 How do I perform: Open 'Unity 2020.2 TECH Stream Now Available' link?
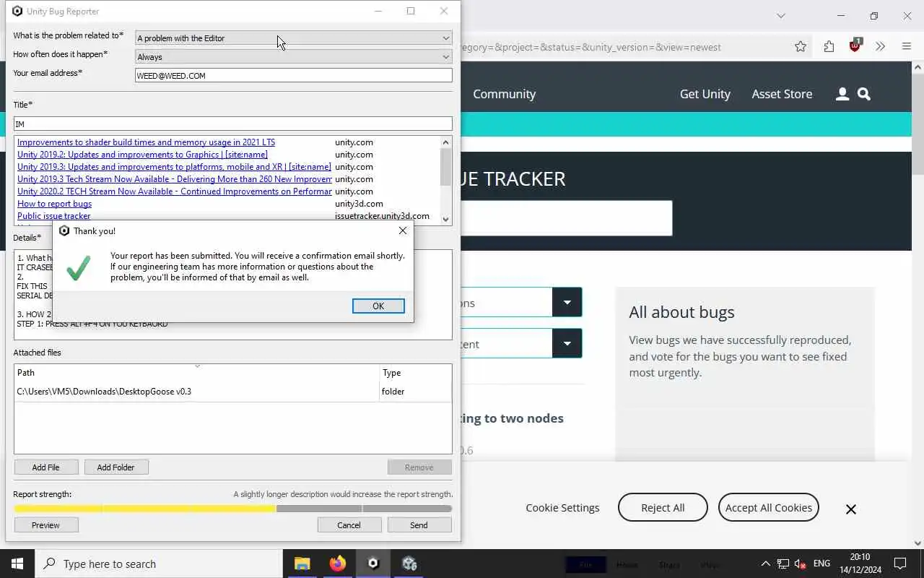click(x=175, y=191)
